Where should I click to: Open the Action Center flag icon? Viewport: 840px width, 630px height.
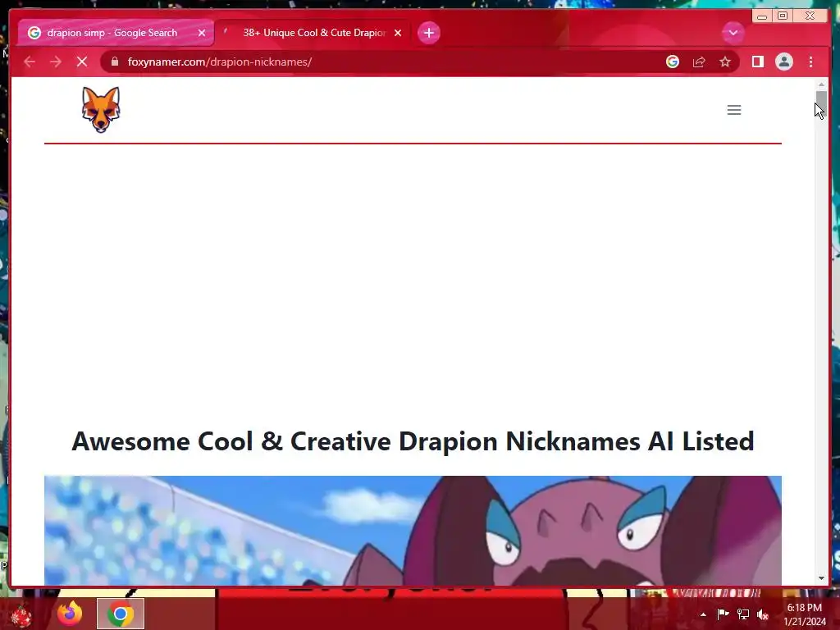(x=723, y=614)
